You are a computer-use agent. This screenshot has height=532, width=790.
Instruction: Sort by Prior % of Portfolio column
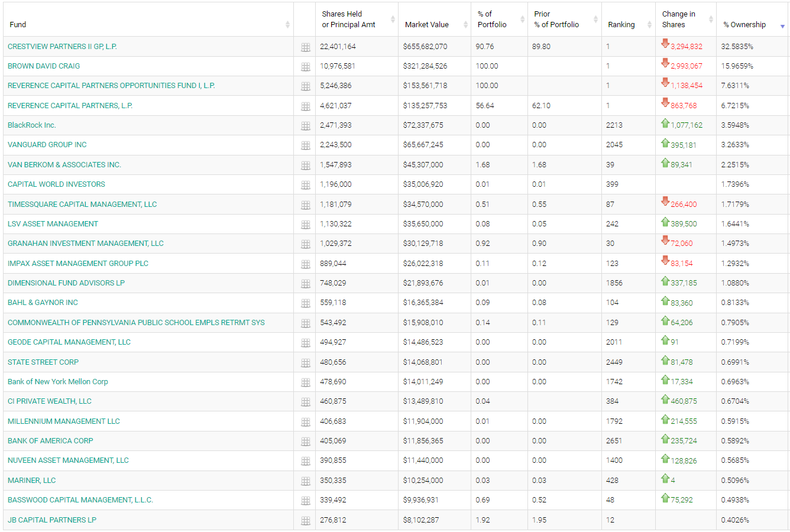pyautogui.click(x=565, y=20)
